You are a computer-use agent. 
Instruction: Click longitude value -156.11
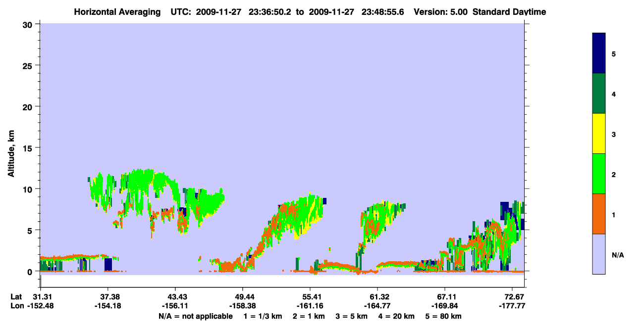[x=175, y=306]
